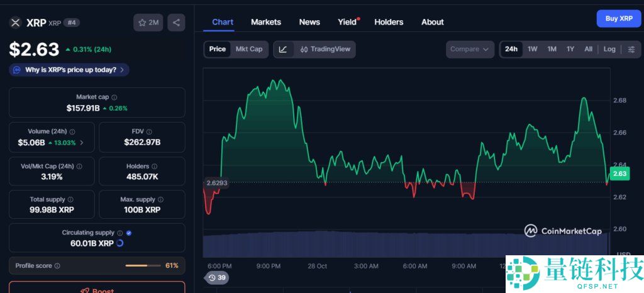Click the 99.98B XRP total supply

(x=52, y=210)
